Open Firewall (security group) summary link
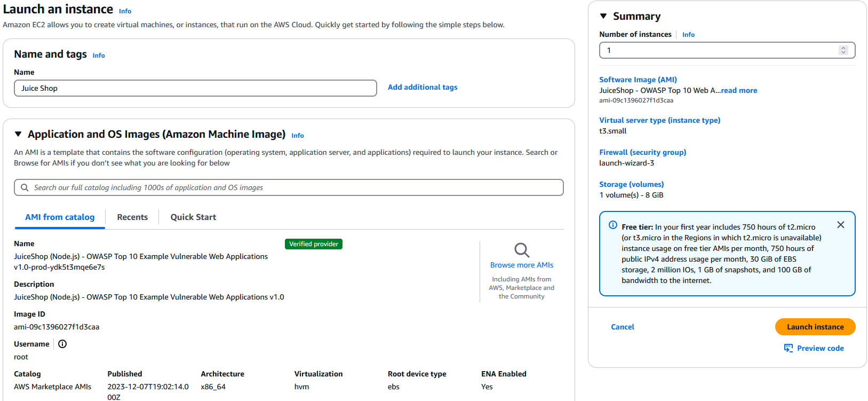Image resolution: width=868 pixels, height=401 pixels. pyautogui.click(x=643, y=152)
